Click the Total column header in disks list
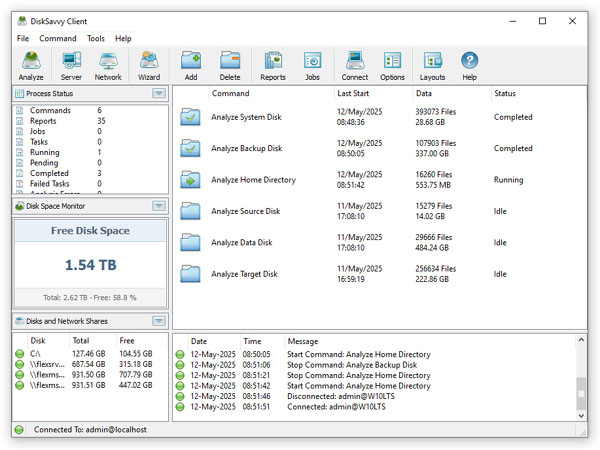This screenshot has width=600, height=450. pos(92,341)
